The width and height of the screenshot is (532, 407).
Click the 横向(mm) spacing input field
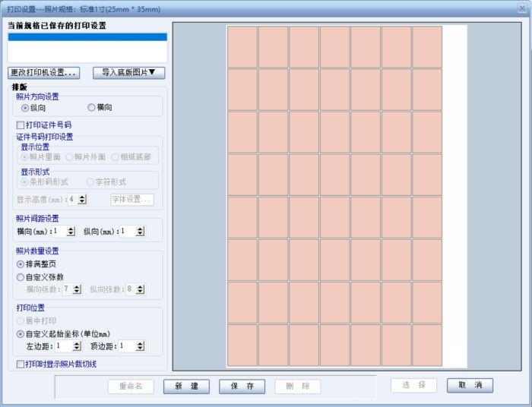click(x=60, y=232)
